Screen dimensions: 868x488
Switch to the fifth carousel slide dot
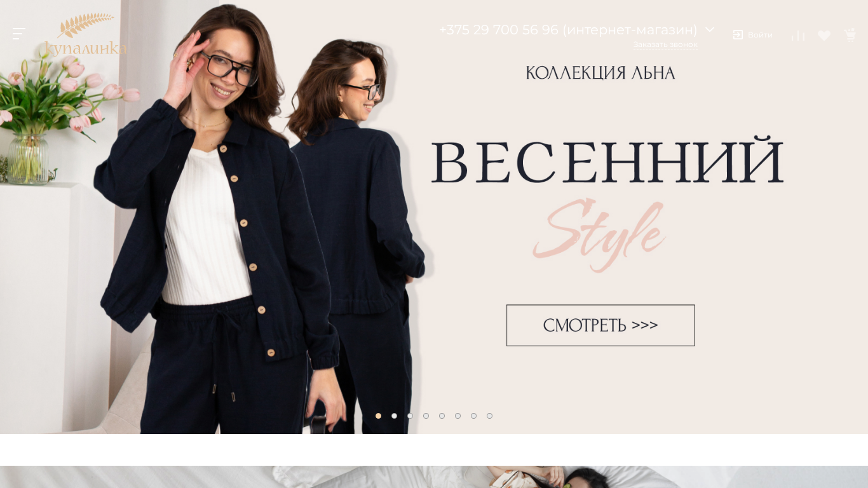click(442, 416)
